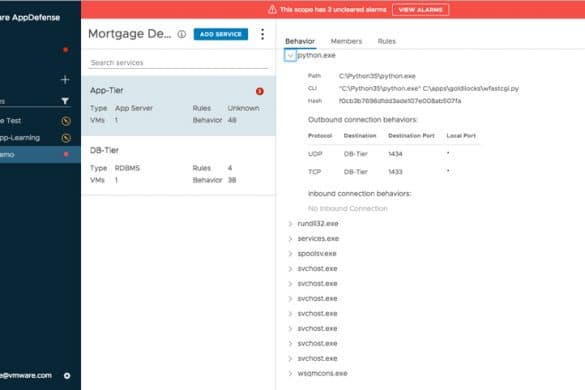This screenshot has height=390, width=585.
Task: Click the Protocol column header
Action: [320, 136]
